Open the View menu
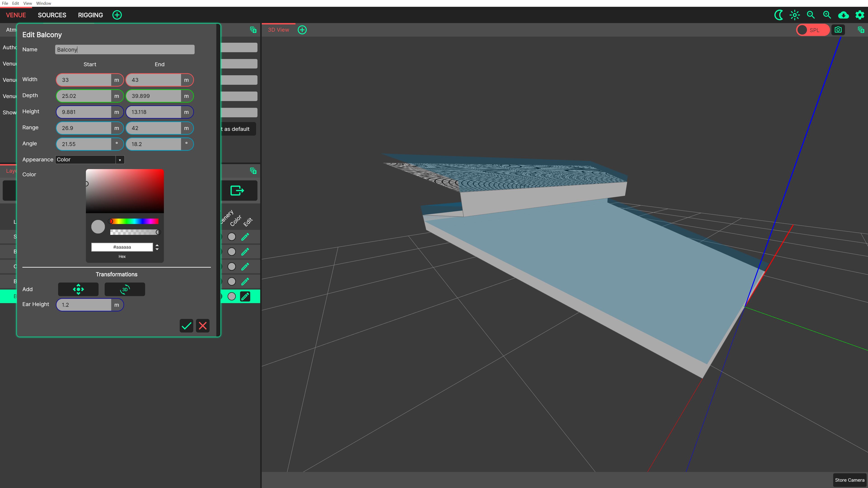Image resolution: width=868 pixels, height=488 pixels. [27, 3]
